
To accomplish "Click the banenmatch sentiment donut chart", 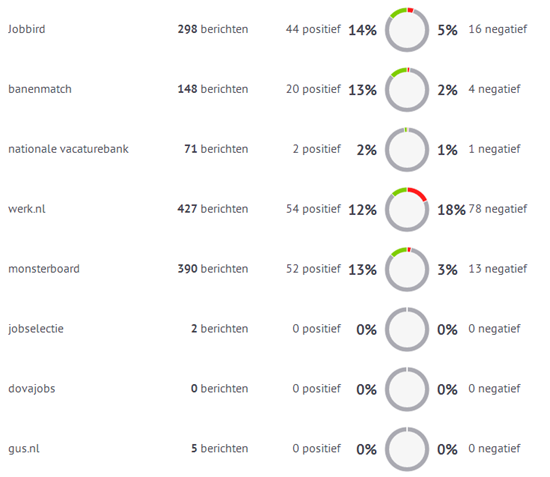I will tap(407, 90).
